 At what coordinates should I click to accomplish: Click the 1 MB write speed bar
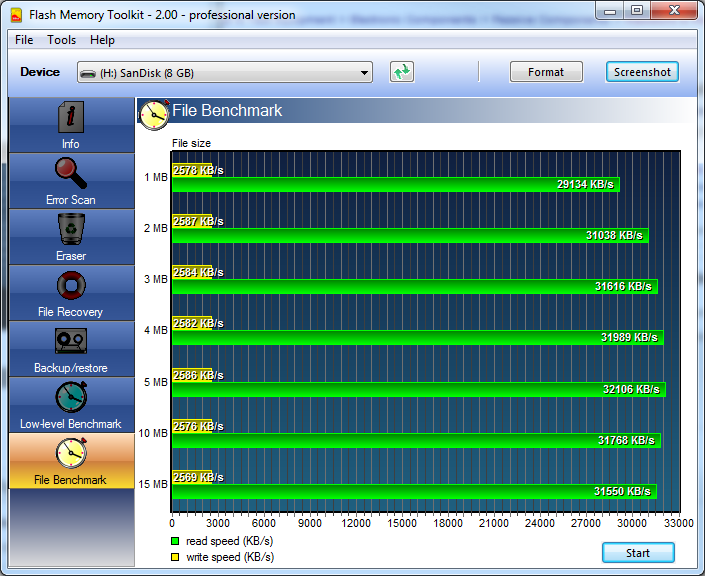click(x=191, y=170)
